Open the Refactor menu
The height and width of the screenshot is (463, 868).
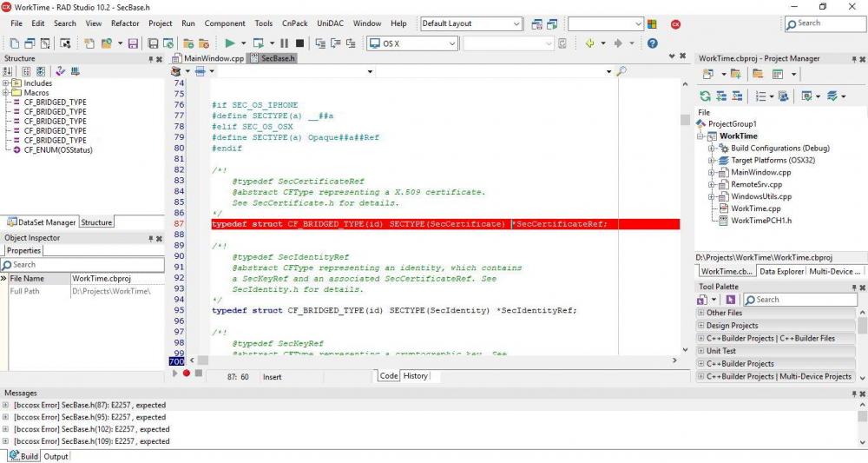[125, 23]
